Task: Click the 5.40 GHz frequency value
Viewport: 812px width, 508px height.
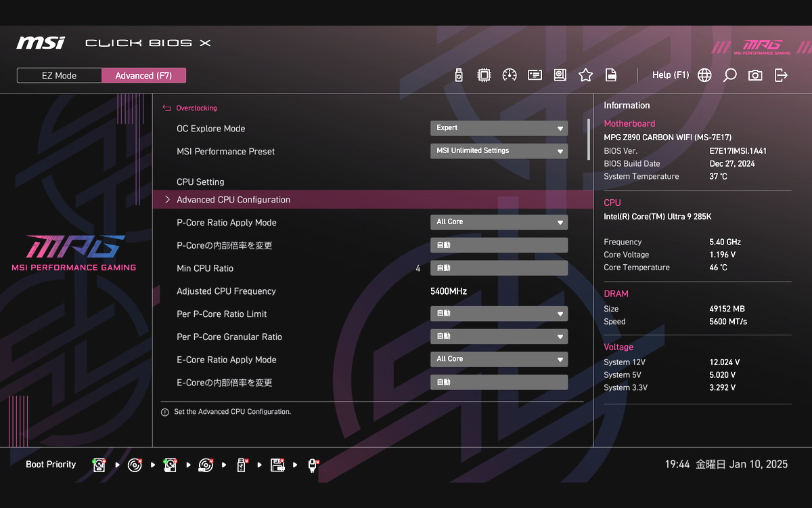Action: [x=725, y=242]
